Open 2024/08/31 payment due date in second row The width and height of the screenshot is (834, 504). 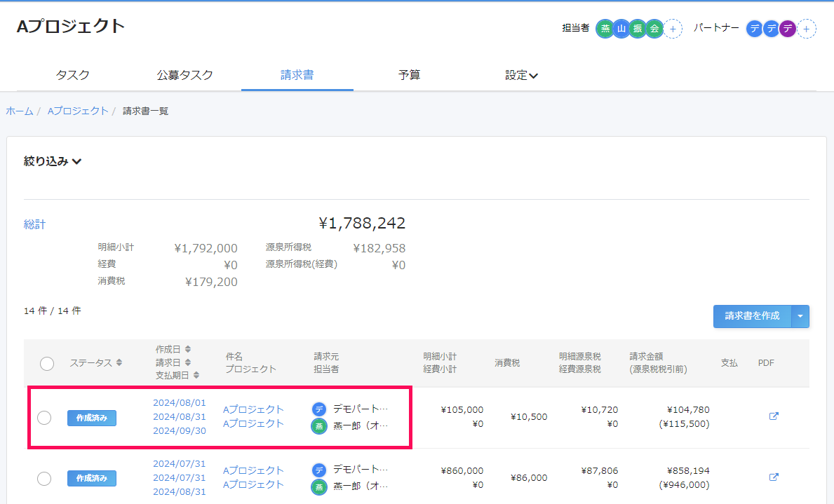[180, 492]
